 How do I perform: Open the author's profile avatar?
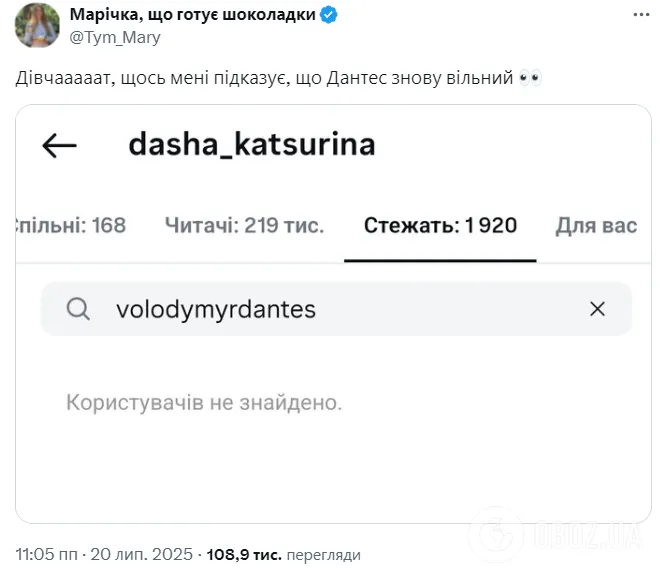pyautogui.click(x=37, y=25)
